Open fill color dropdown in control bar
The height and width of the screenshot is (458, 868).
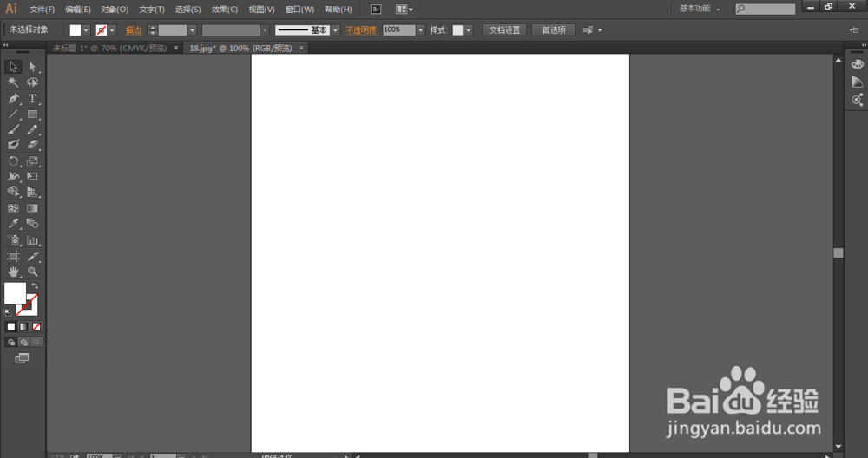click(86, 30)
